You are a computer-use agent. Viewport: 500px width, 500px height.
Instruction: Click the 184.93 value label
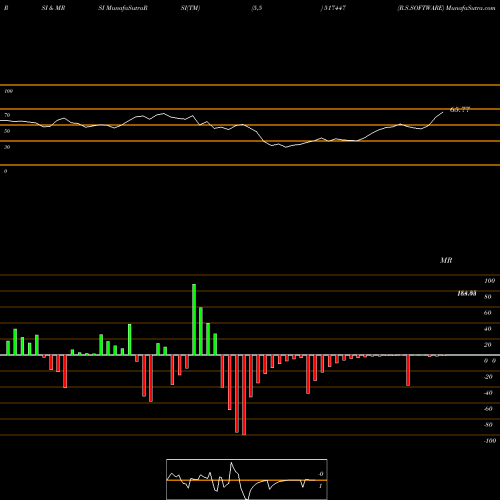[467, 293]
